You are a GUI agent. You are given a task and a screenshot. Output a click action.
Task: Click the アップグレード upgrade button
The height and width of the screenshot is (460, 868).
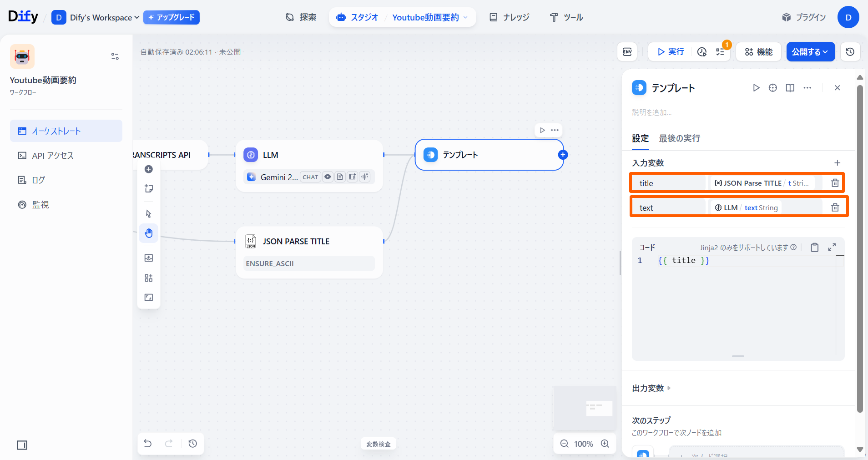pos(172,17)
